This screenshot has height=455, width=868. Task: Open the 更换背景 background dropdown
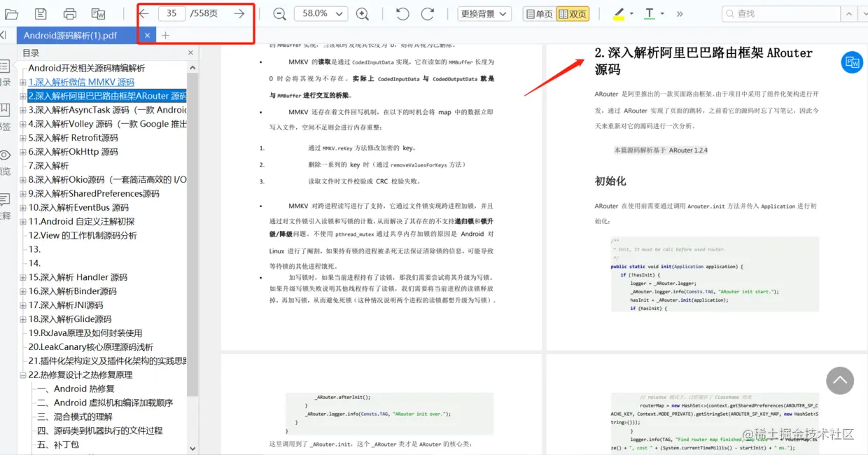point(484,13)
